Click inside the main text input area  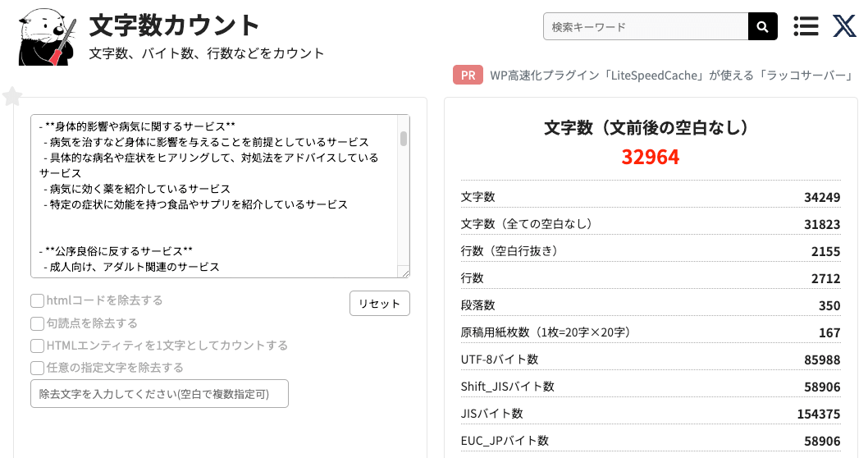(213, 197)
